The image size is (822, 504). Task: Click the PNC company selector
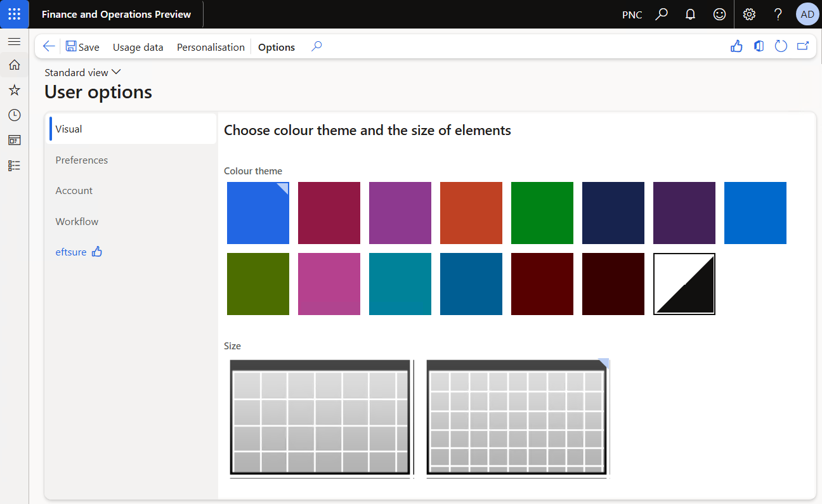[x=632, y=15]
